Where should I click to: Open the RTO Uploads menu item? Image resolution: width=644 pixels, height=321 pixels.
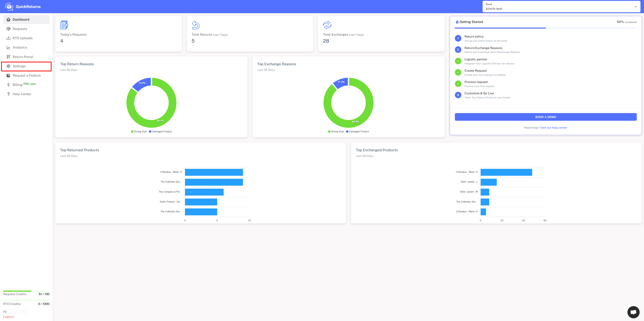coord(26,38)
